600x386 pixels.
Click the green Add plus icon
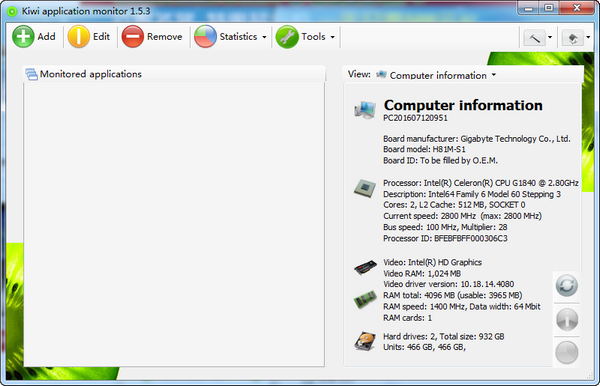click(23, 36)
